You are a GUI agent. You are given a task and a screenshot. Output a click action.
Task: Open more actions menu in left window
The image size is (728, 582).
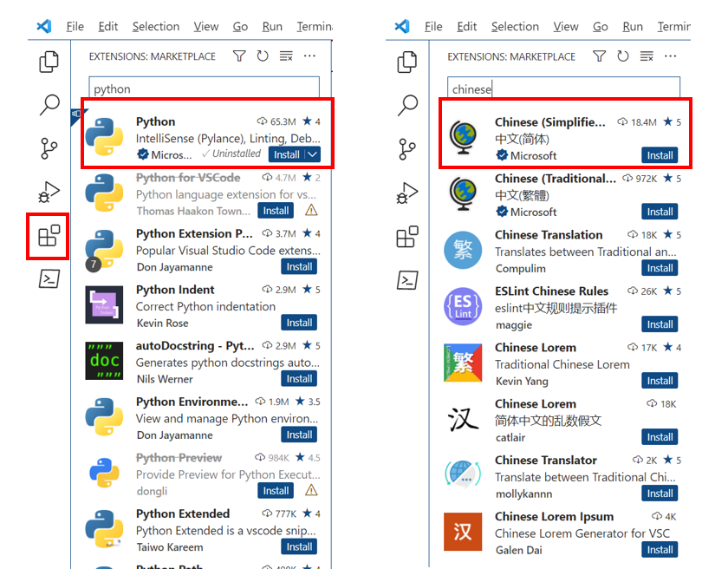coord(309,56)
